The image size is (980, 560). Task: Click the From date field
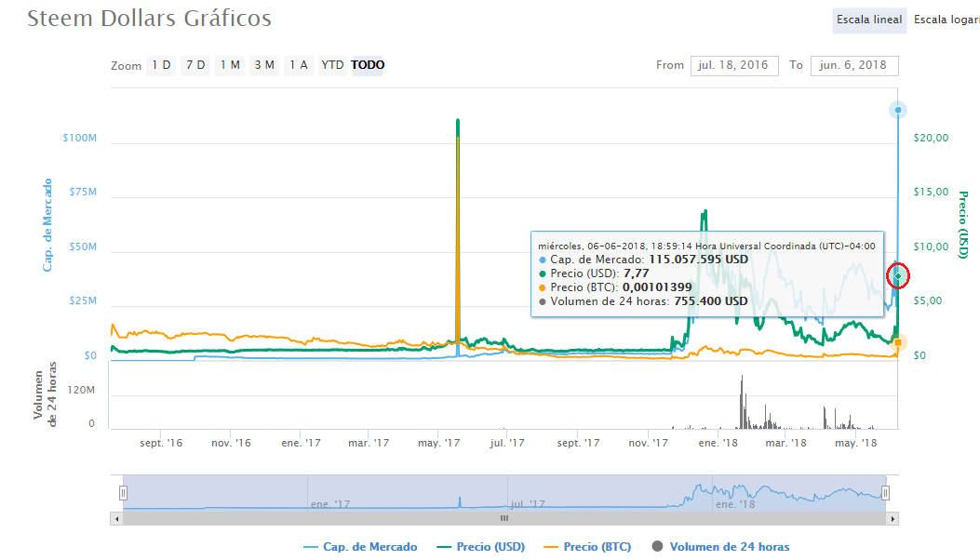pyautogui.click(x=734, y=66)
